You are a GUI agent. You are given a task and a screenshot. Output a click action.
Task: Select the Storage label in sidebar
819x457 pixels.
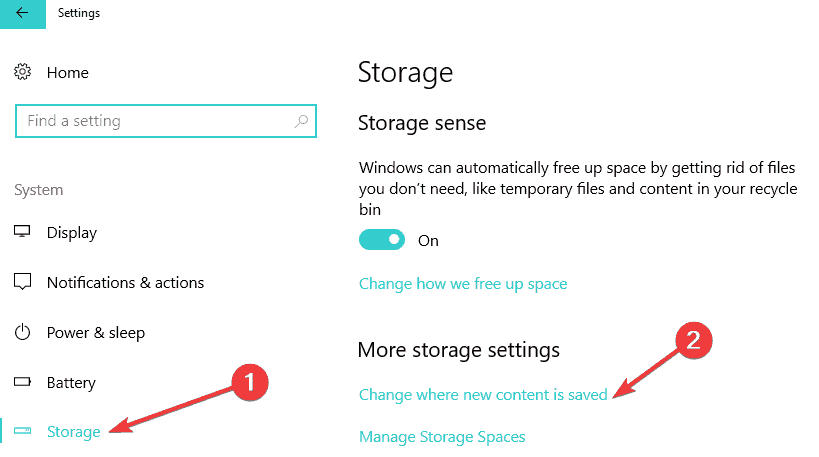(x=74, y=432)
